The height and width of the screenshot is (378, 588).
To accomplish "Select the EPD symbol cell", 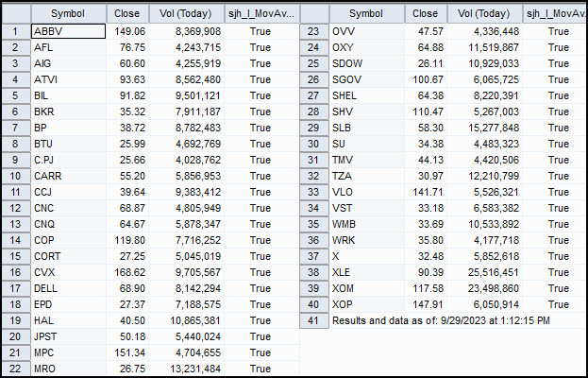I will click(x=69, y=305).
